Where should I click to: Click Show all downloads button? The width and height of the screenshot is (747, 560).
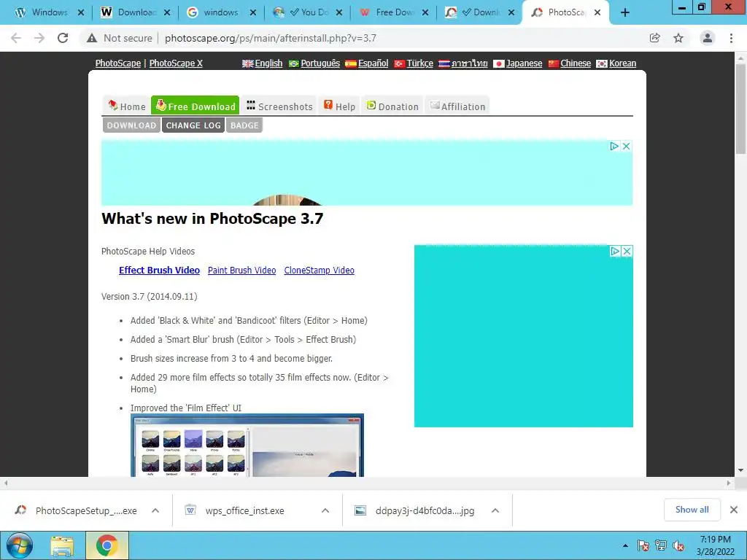tap(692, 510)
